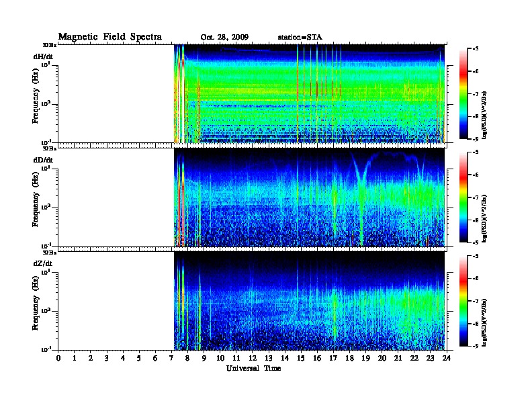Click the "-8" label on dZ/dt color scale
Viewport: 532px width, 411px height.
coord(476,324)
